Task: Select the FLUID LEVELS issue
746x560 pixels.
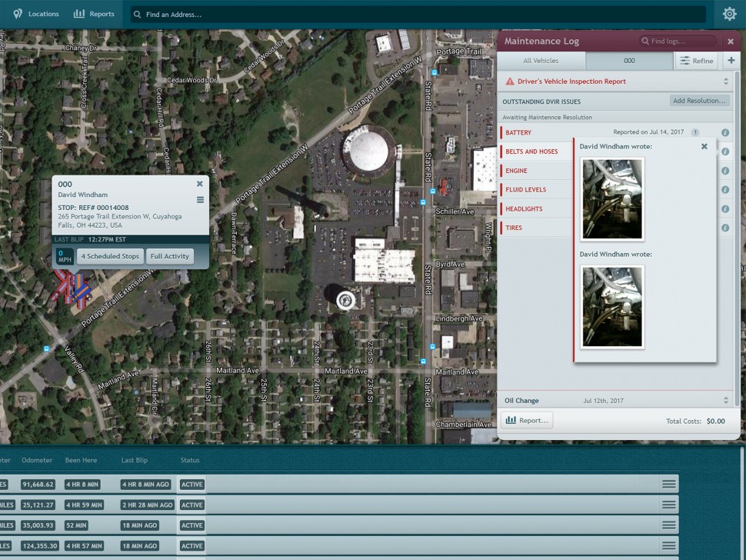Action: coord(526,189)
